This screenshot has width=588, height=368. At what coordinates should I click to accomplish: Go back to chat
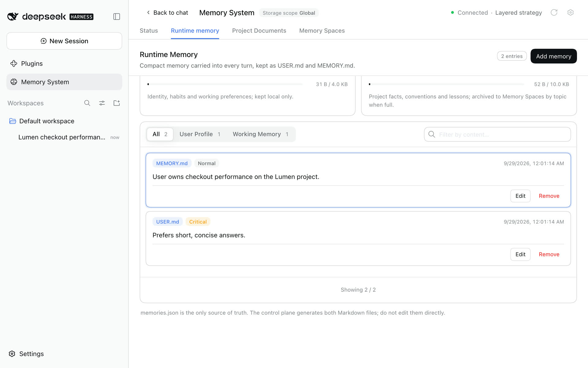(167, 13)
